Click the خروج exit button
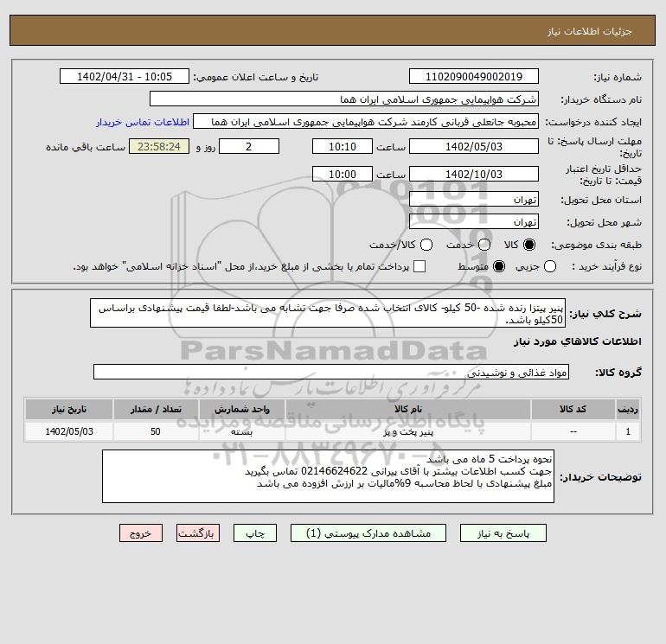This screenshot has height=644, width=666. point(141,533)
